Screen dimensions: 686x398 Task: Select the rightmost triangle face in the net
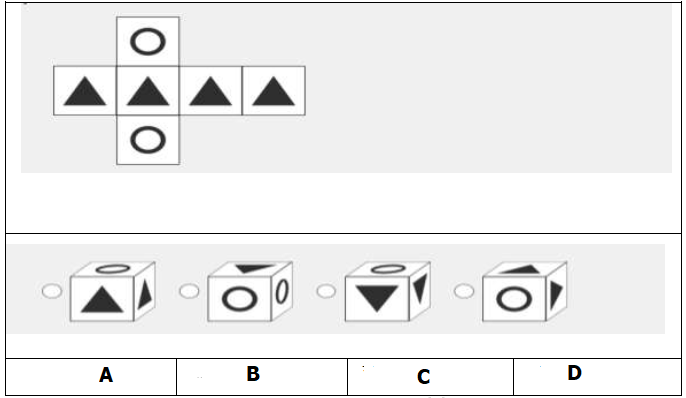point(273,91)
